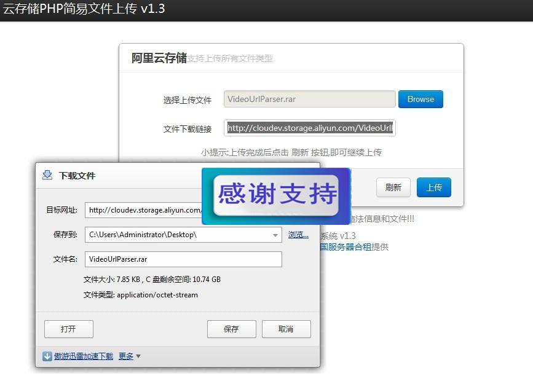Click the page title 云存储PHP简易文件上传 v1.3
The width and height of the screenshot is (533, 392).
[84, 9]
